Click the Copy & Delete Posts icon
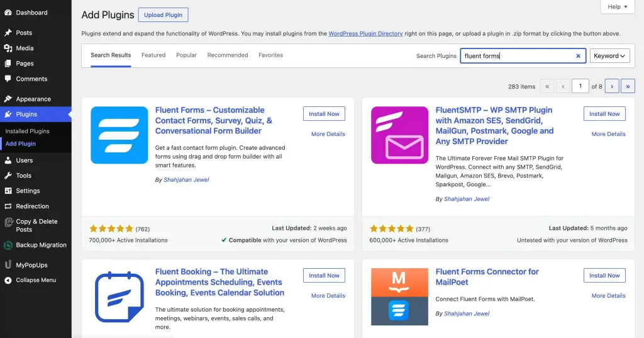This screenshot has height=338, width=644. 9,222
